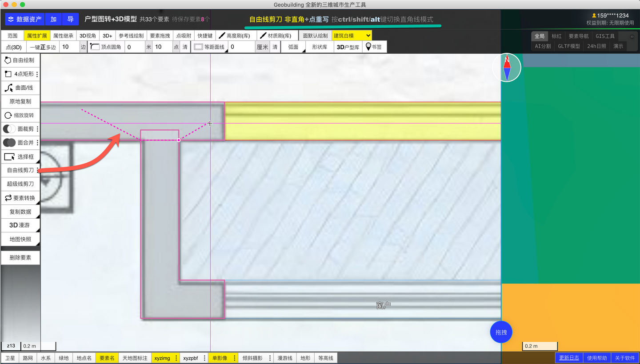This screenshot has height=364, width=640.
Task: Open the 要素转换 feature convert tool
Action: [x=20, y=198]
